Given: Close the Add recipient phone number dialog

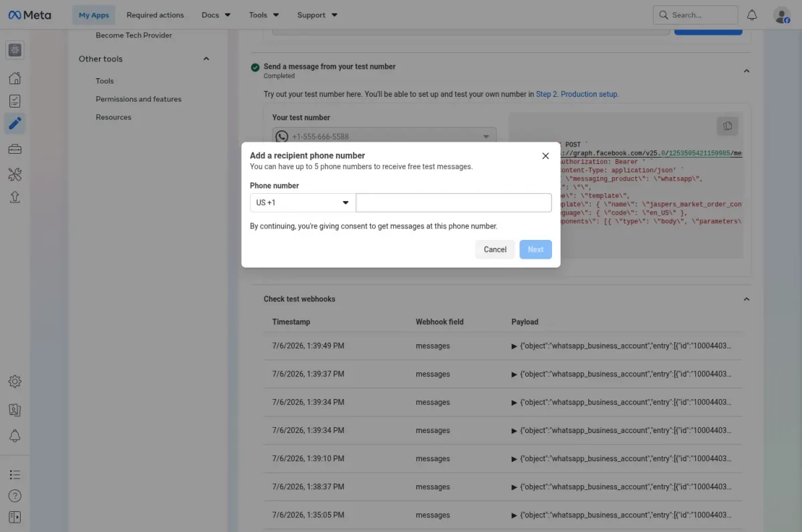Looking at the screenshot, I should tap(545, 156).
